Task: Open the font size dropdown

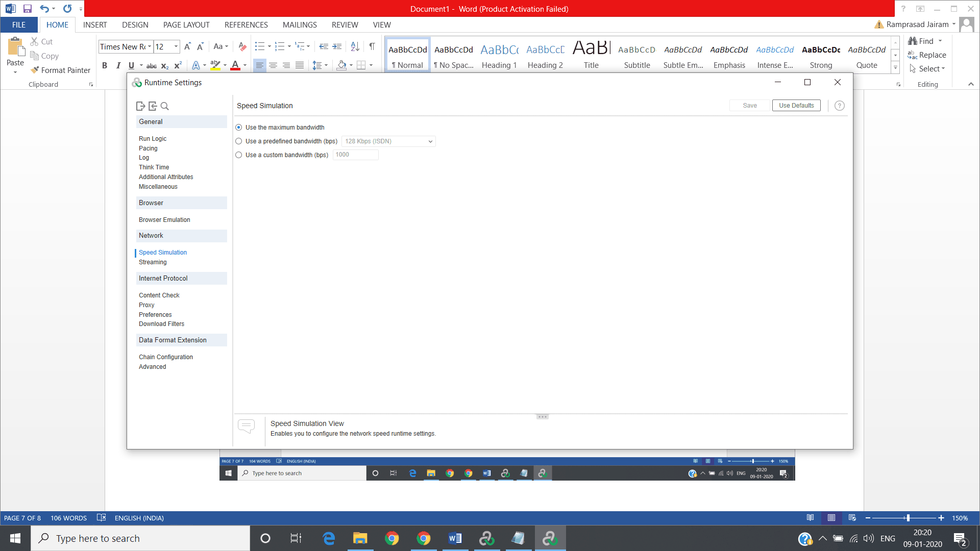Action: (176, 46)
